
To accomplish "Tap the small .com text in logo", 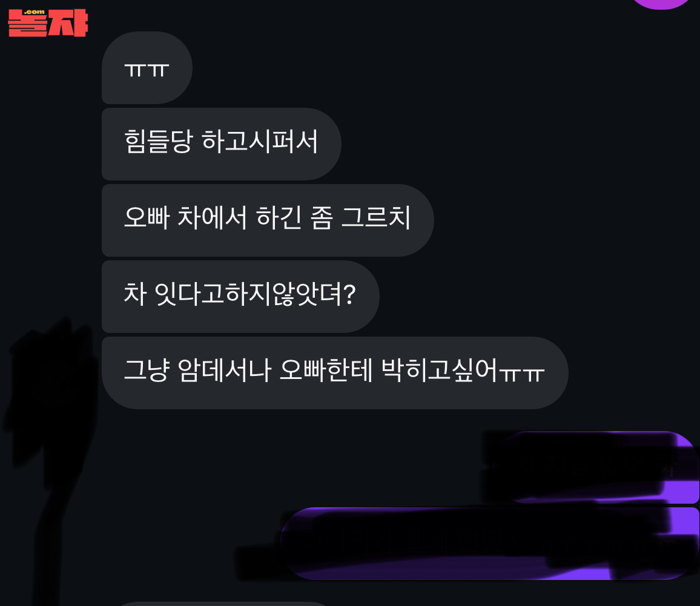I will click(x=35, y=12).
